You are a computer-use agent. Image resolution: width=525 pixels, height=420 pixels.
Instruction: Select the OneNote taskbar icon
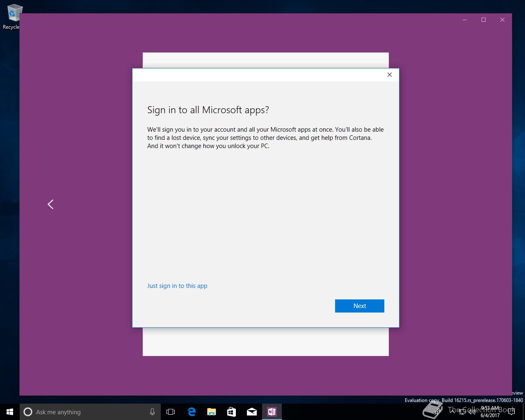pos(272,412)
